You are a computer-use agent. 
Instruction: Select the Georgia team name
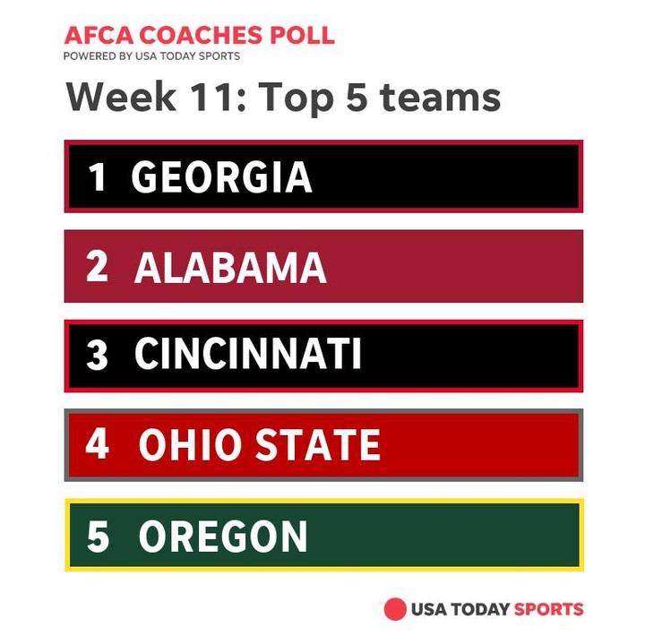tap(221, 176)
